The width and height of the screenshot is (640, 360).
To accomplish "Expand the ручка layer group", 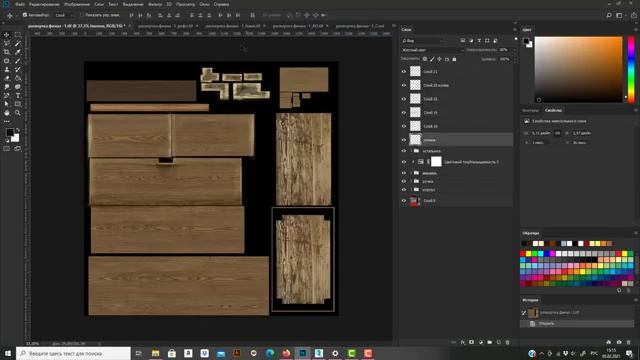I will point(411,181).
